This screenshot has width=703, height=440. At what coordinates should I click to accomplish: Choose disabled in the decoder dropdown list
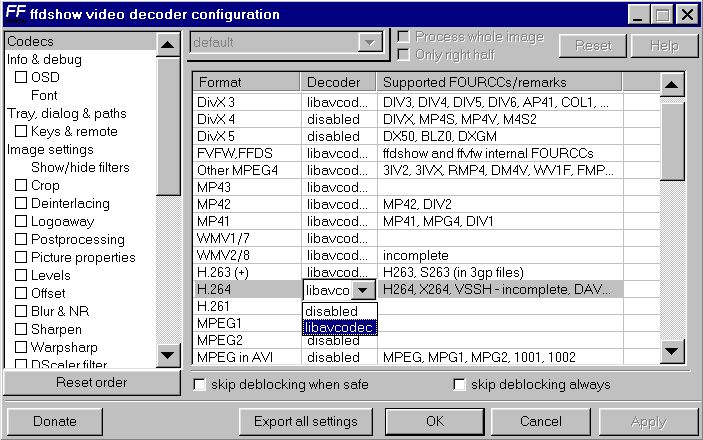pos(339,311)
